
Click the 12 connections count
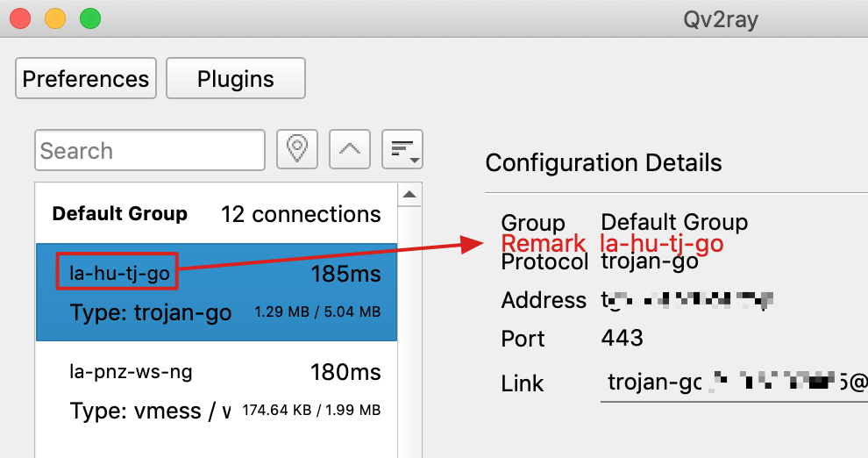click(301, 214)
